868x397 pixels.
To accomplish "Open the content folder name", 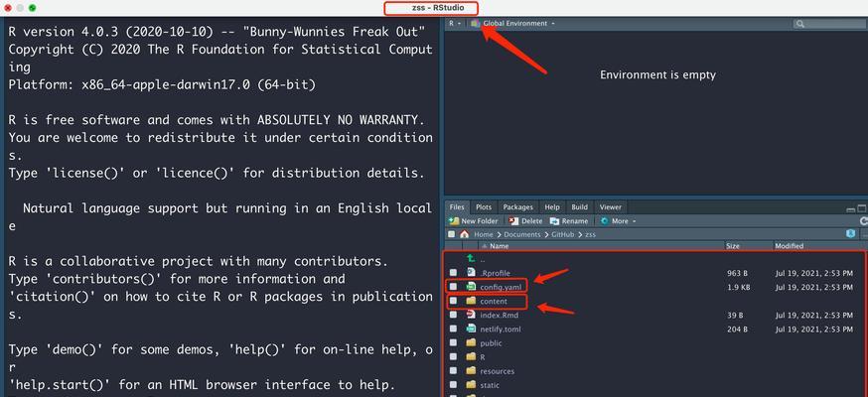I will 494,302.
